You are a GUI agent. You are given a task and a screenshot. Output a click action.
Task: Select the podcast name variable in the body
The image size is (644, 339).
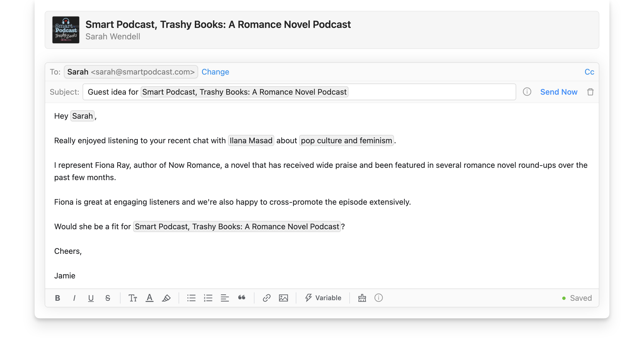coord(237,226)
